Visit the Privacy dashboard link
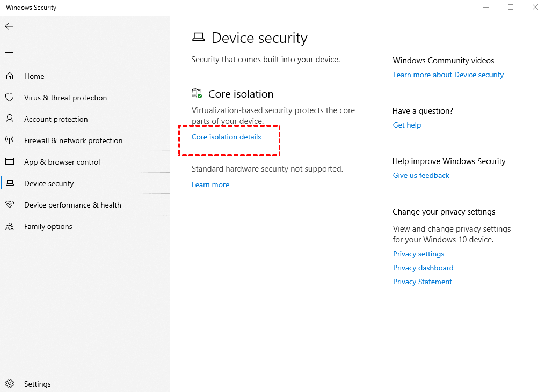The image size is (538, 392). pyautogui.click(x=423, y=268)
